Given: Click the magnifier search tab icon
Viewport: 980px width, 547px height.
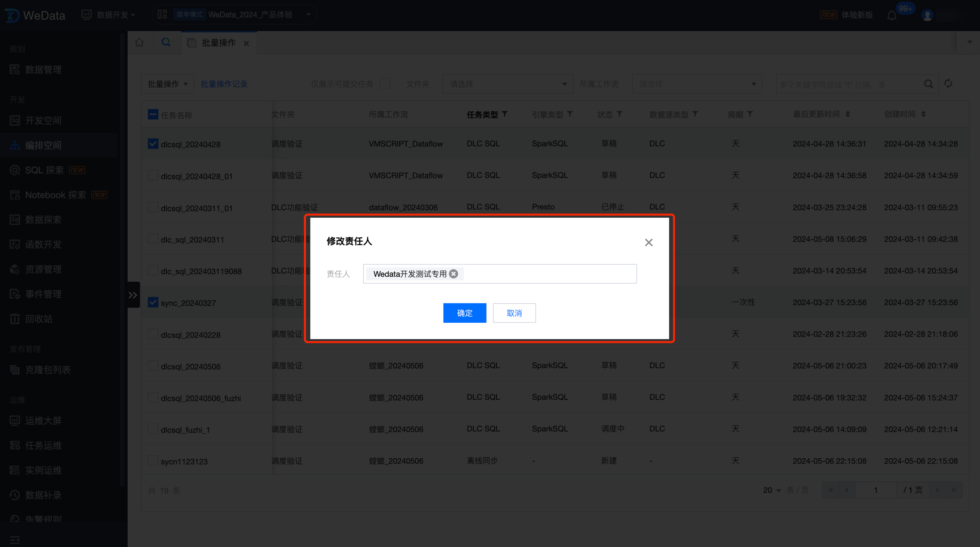Looking at the screenshot, I should (166, 43).
